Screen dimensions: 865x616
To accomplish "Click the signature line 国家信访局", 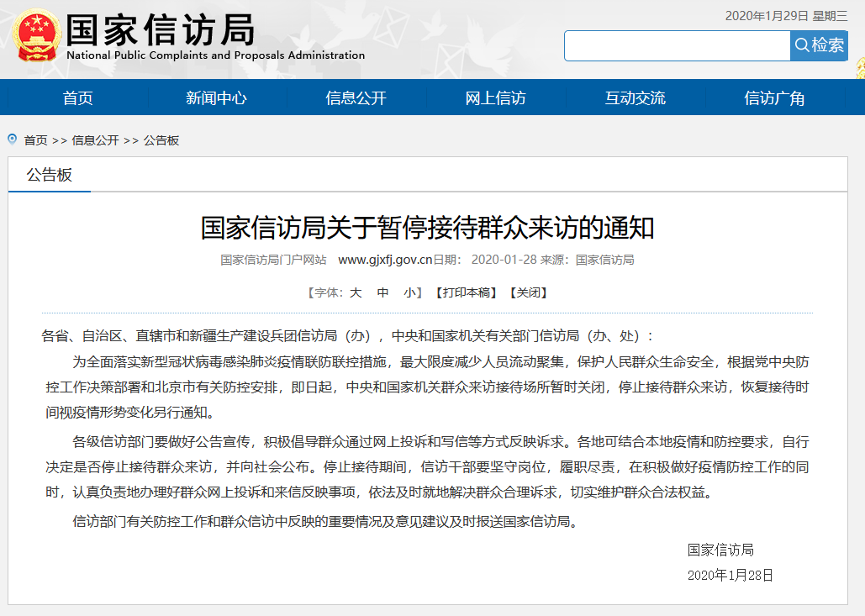I will 720,550.
